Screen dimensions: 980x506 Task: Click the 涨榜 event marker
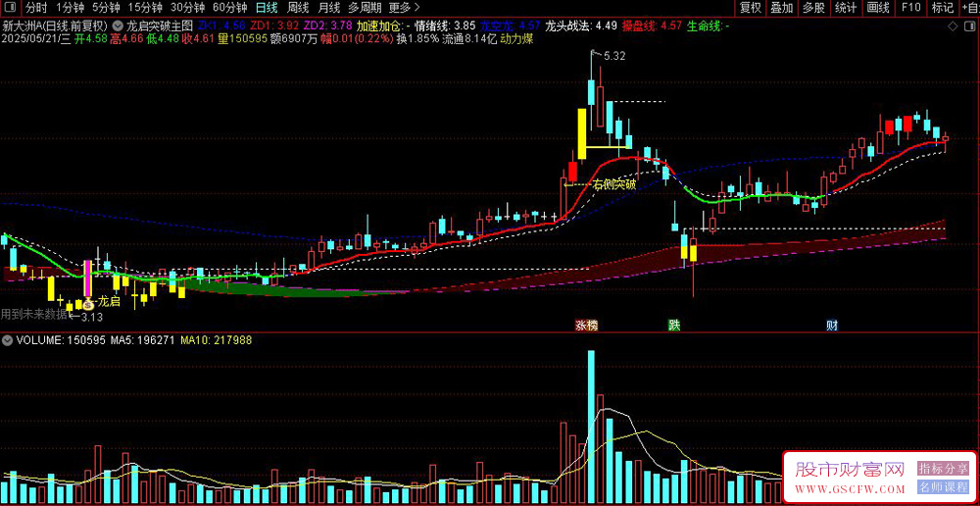point(586,326)
